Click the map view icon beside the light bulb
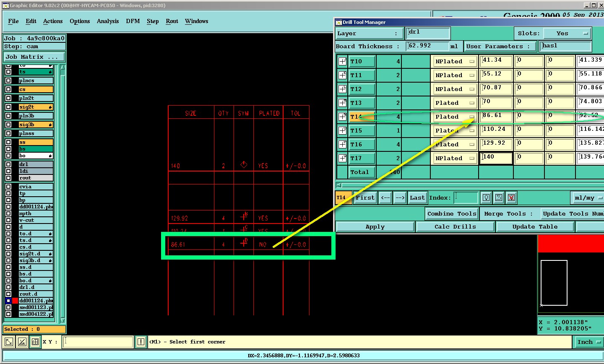 click(498, 198)
